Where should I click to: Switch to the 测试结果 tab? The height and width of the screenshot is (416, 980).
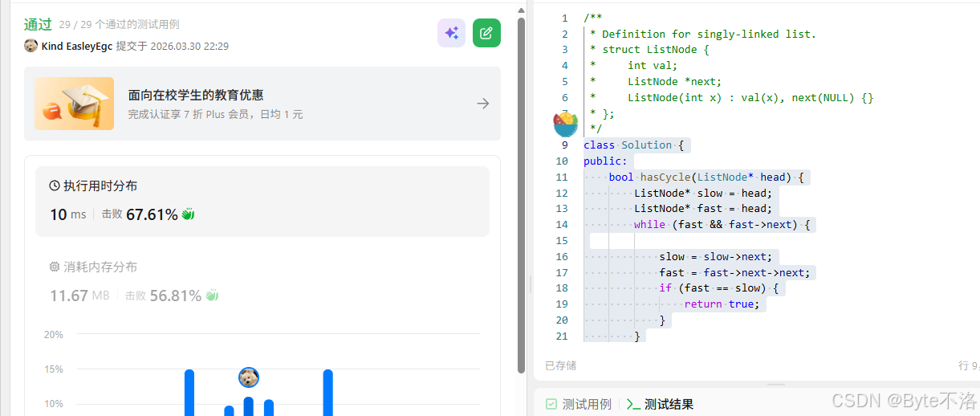[x=660, y=404]
